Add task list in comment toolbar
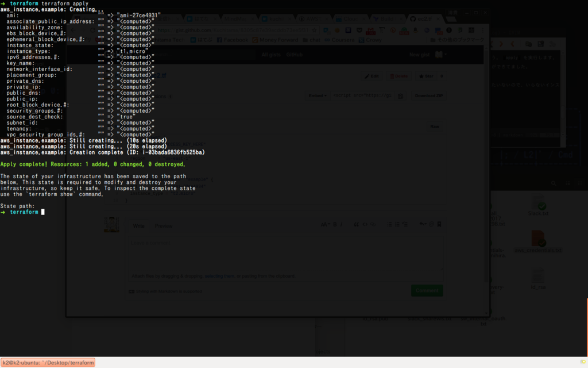Viewport: 588px width, 368px height. (405, 225)
